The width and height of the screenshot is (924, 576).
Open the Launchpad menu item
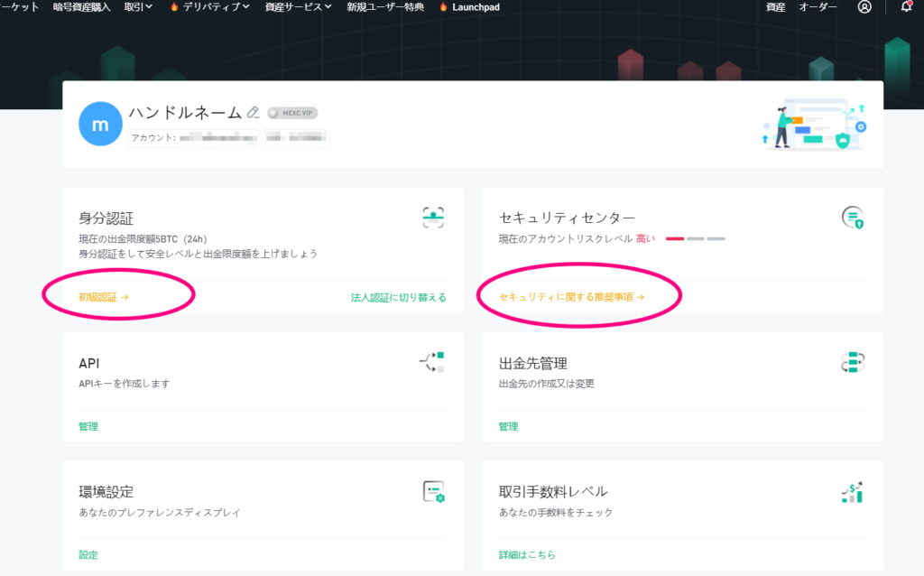click(x=469, y=7)
